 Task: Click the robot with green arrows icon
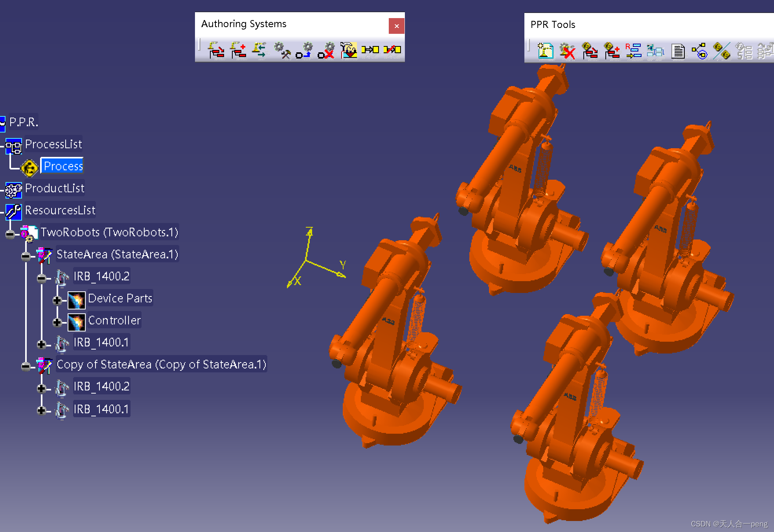[259, 50]
